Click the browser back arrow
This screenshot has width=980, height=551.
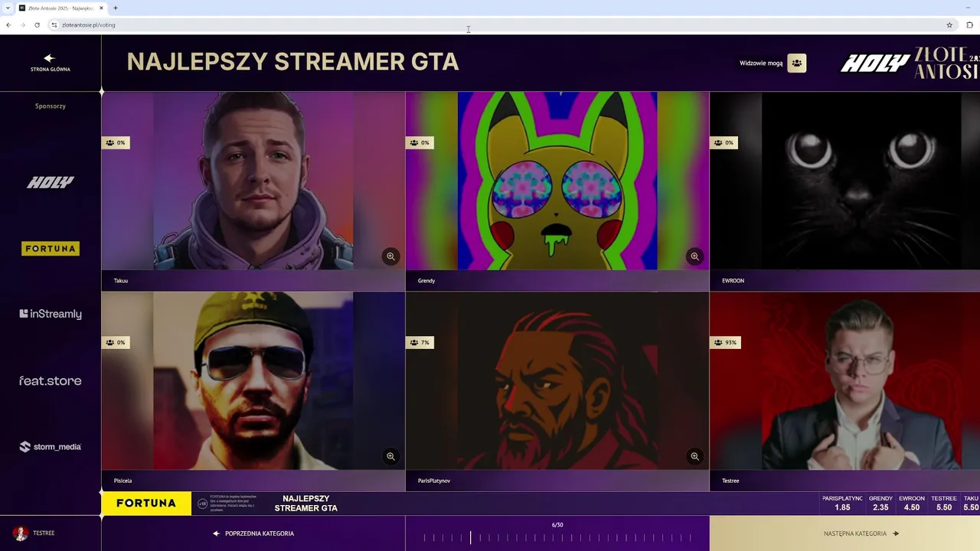coord(8,24)
